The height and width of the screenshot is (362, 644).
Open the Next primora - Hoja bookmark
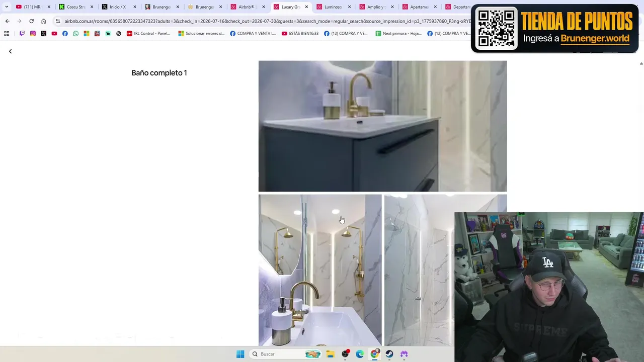[398, 34]
